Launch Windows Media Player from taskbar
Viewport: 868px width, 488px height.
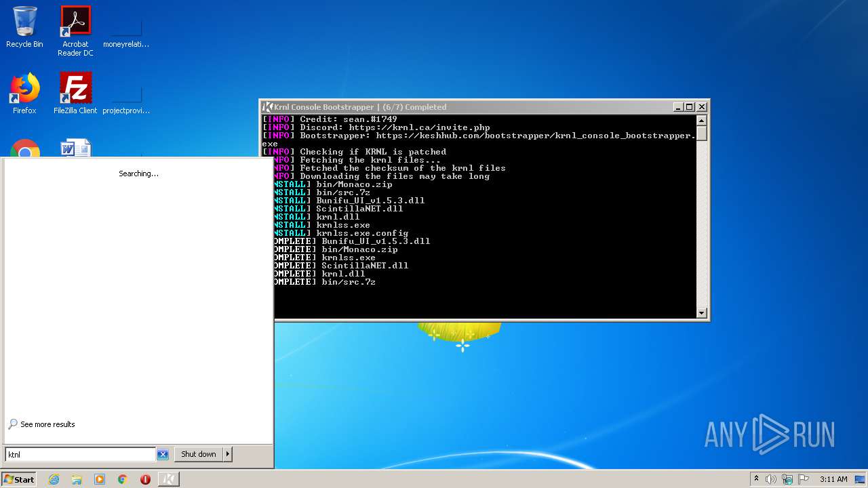(x=100, y=479)
